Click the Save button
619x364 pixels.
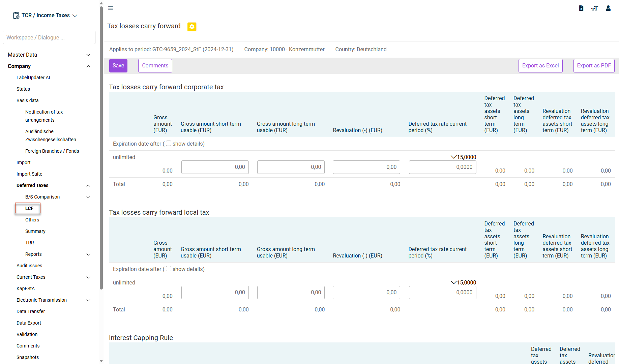118,66
